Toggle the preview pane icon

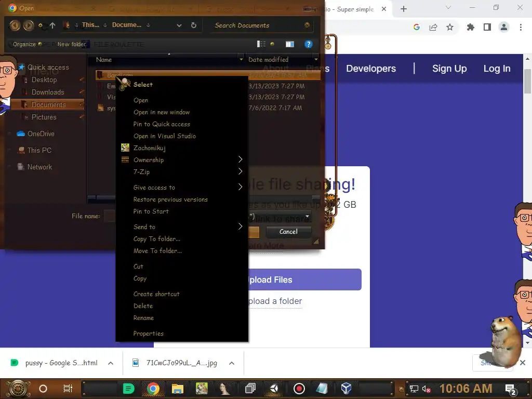(290, 44)
